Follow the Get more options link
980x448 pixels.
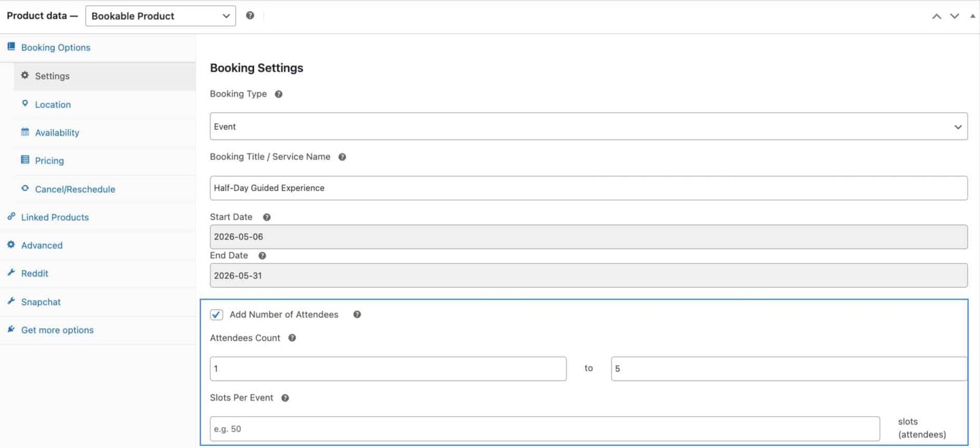tap(58, 330)
